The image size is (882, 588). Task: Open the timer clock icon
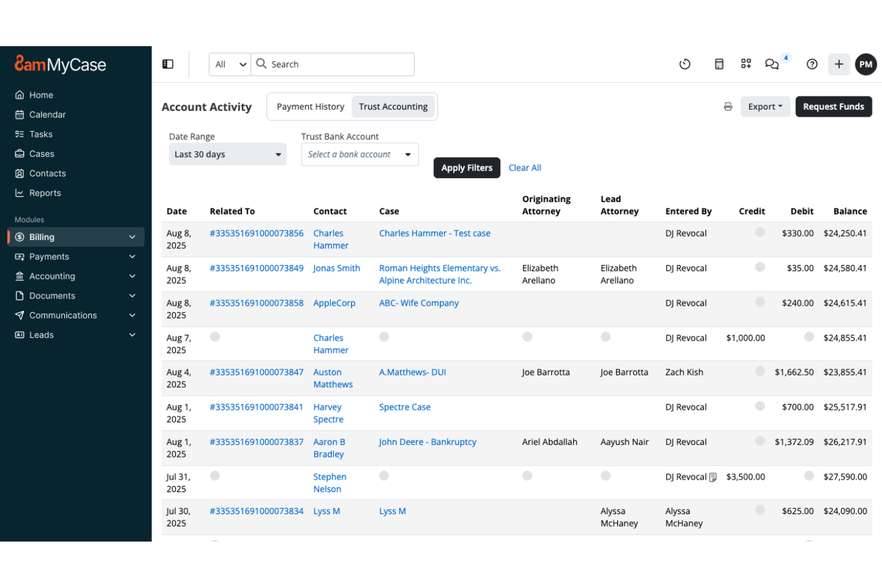click(685, 64)
